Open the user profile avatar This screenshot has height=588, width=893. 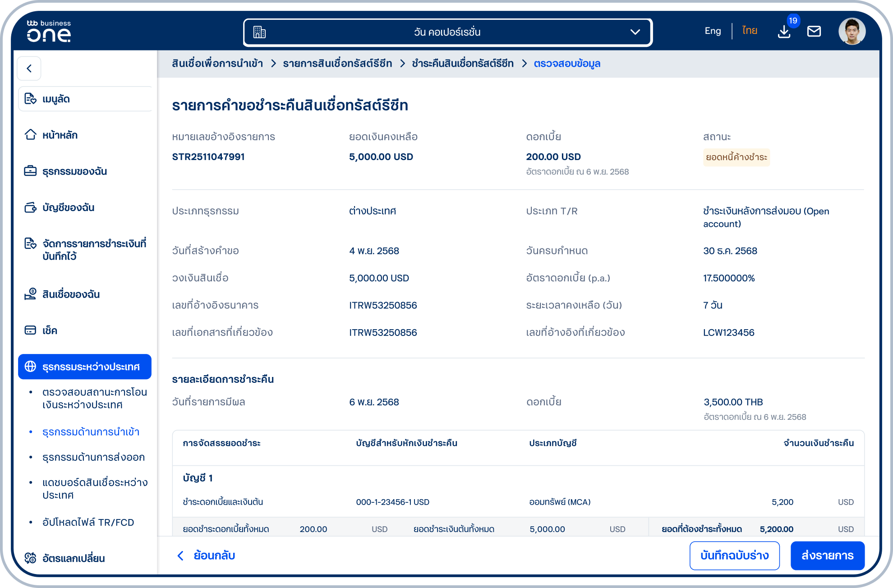(x=852, y=31)
